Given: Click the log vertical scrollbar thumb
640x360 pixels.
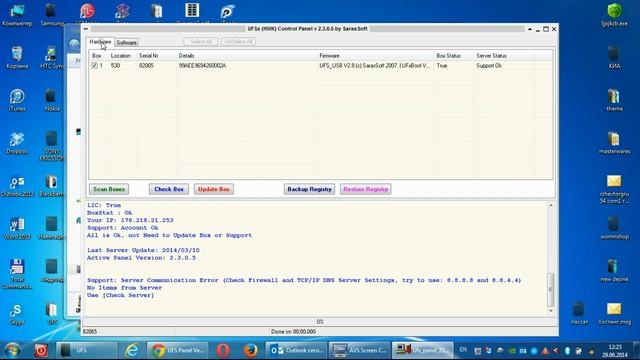Looking at the screenshot, I should click(x=551, y=289).
